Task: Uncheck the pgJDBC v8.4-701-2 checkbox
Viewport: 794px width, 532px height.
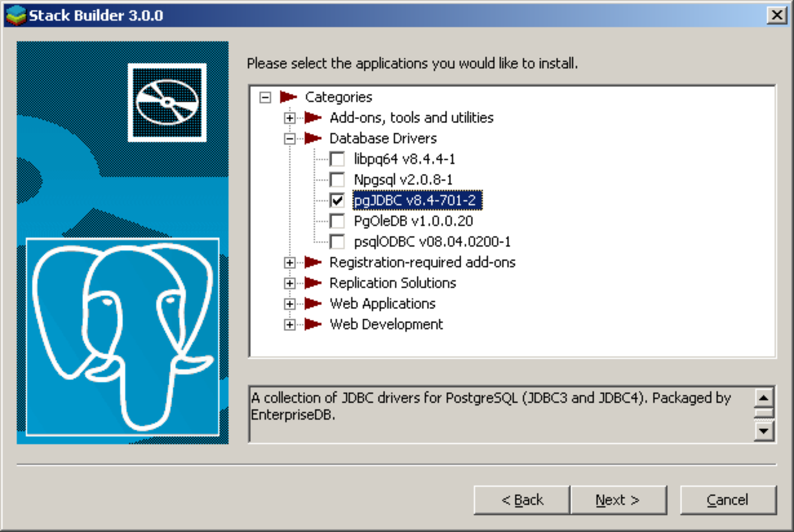Action: point(337,200)
